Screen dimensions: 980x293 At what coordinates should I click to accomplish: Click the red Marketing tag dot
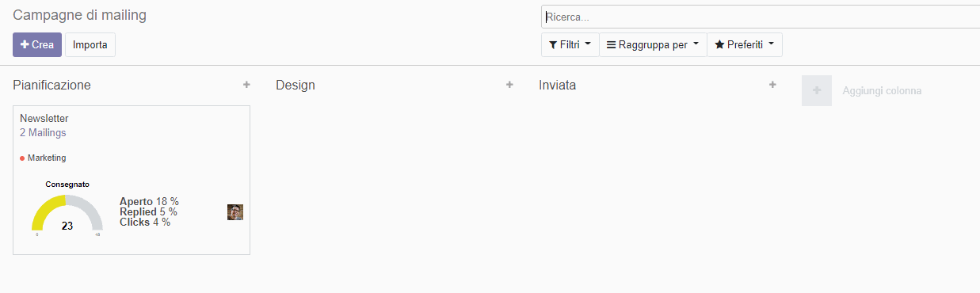pyautogui.click(x=22, y=158)
